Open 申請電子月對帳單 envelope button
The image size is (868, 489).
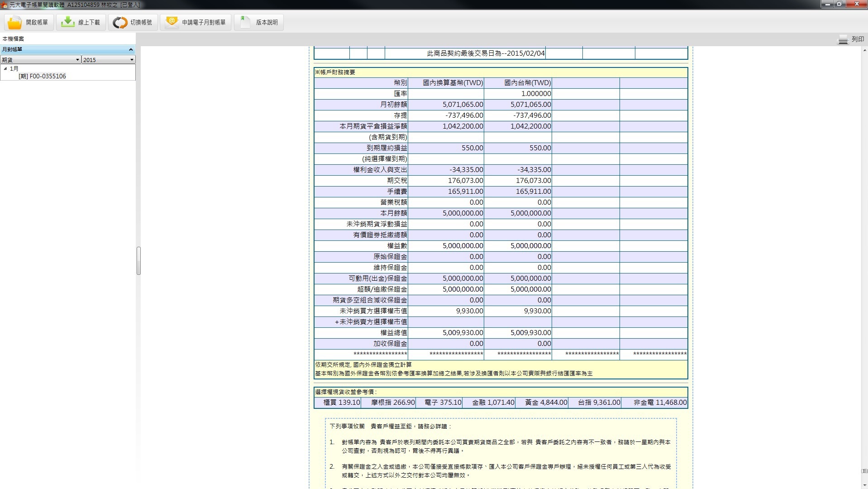click(172, 22)
